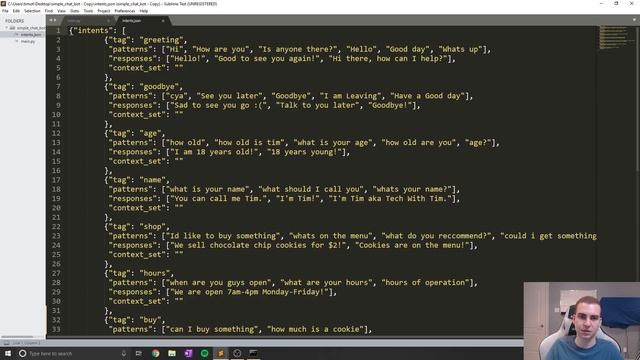Open the circular taskbar app after Sublime
This screenshot has width=640, height=360.
pyautogui.click(x=237, y=353)
